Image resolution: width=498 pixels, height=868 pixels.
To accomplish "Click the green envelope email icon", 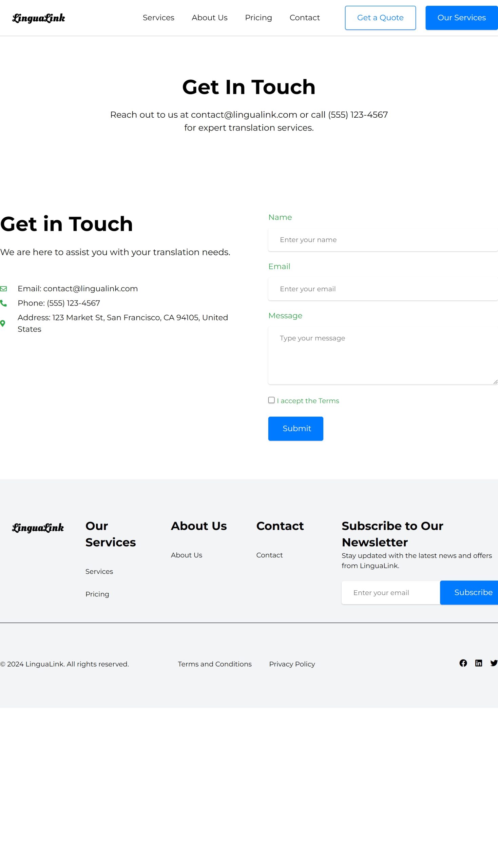I will 3,289.
